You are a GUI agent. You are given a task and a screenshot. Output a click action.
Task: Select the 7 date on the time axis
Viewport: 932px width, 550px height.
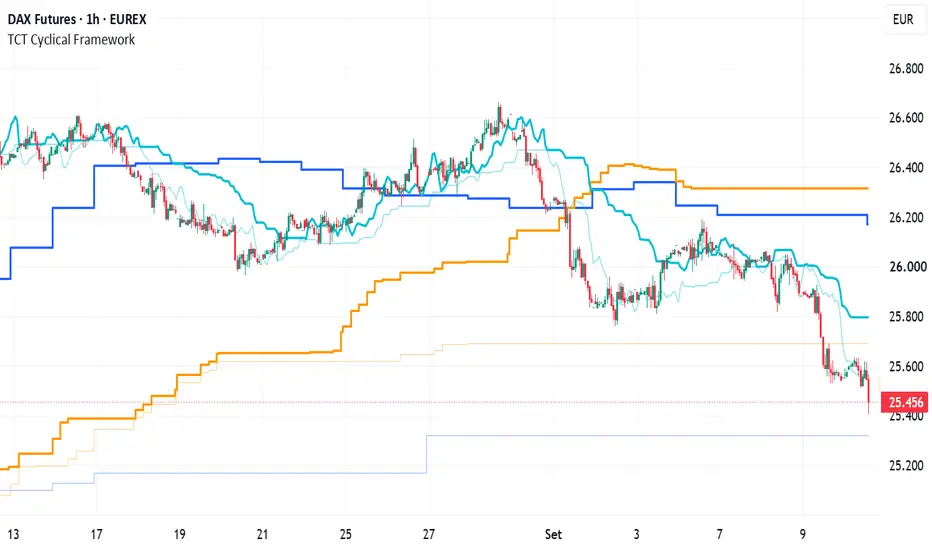(719, 534)
